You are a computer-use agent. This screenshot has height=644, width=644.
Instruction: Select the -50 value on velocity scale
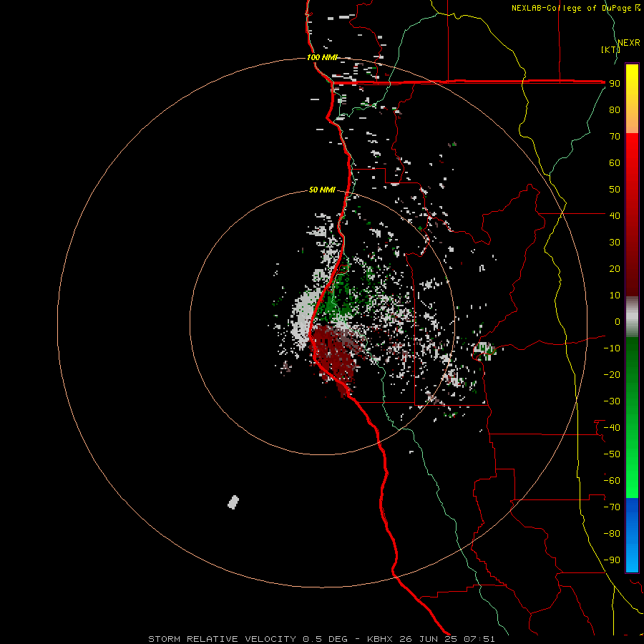pos(612,454)
